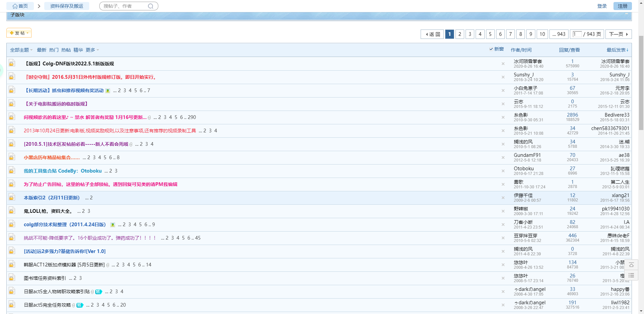
Task: Click the 作者/时间 column header
Action: (521, 50)
